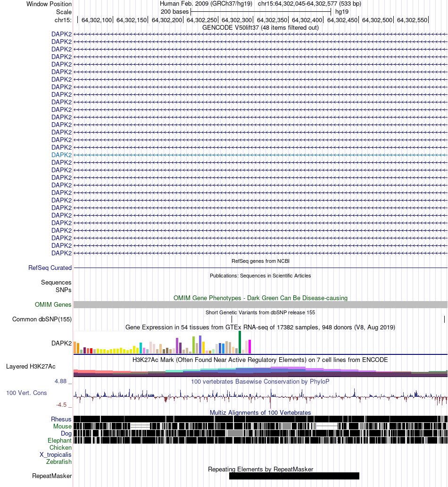The height and width of the screenshot is (487, 448).
Task: Click the Sequences track label
Action: (56, 282)
